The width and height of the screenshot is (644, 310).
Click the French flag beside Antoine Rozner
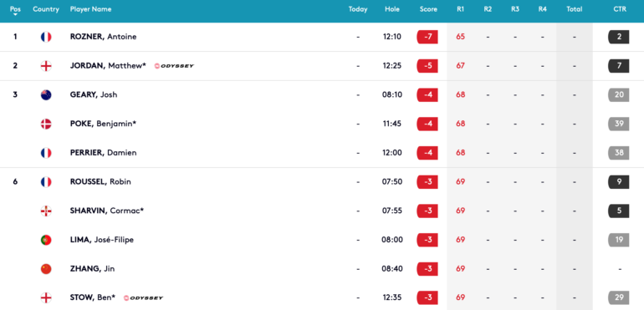[46, 37]
